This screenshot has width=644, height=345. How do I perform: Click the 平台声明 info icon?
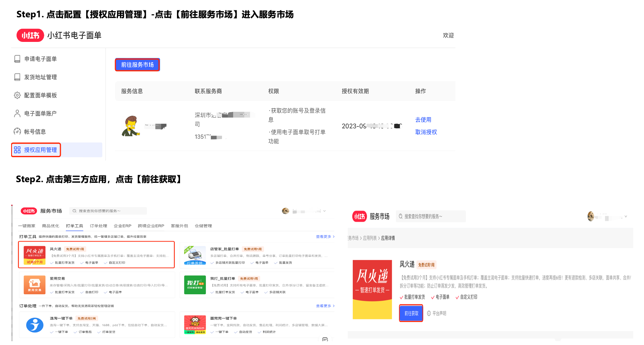(x=429, y=313)
